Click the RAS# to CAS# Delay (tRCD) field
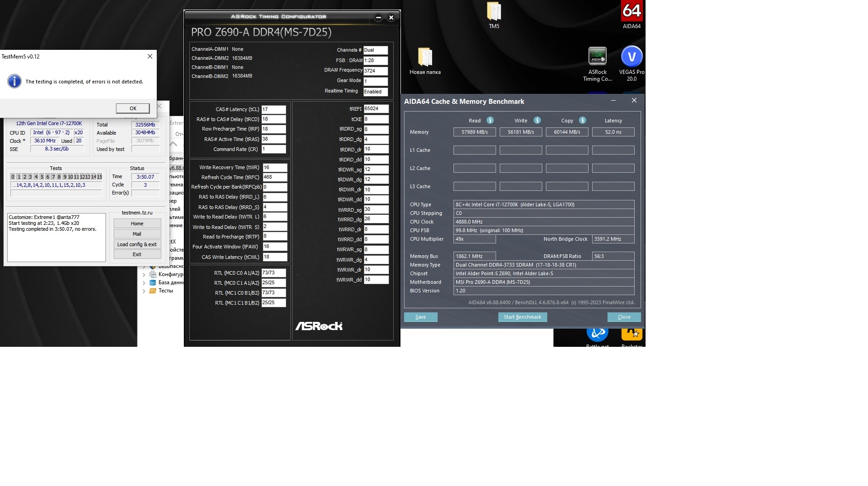Viewport: 868px width, 486px height. [x=274, y=119]
